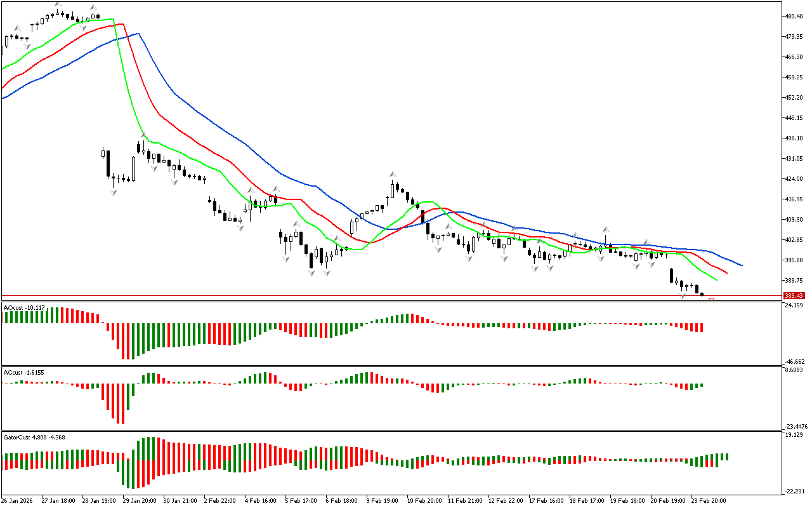Click the down fractal arrow under the 29 Jan low
The height and width of the screenshot is (508, 812).
[114, 192]
